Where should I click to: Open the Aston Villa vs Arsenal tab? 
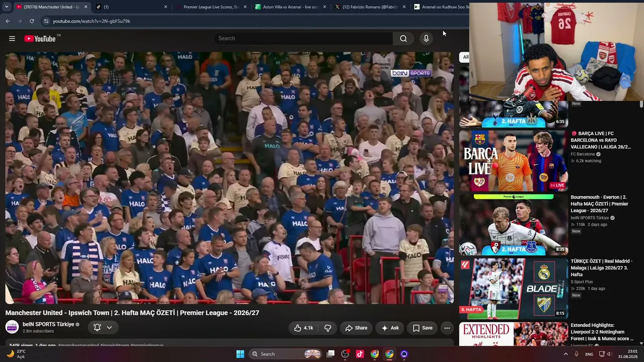291,7
